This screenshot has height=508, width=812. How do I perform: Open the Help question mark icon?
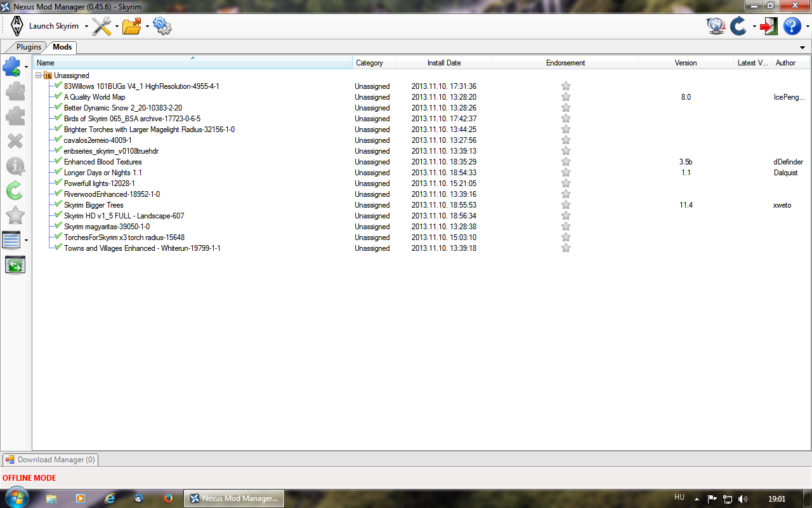point(792,26)
